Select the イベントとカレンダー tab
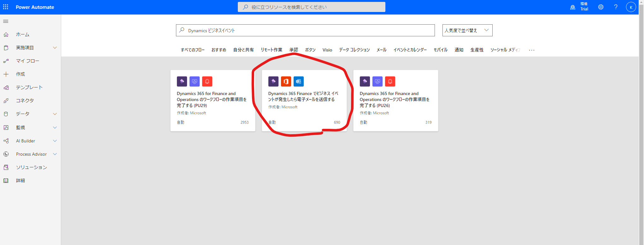This screenshot has width=644, height=245. coord(410,50)
